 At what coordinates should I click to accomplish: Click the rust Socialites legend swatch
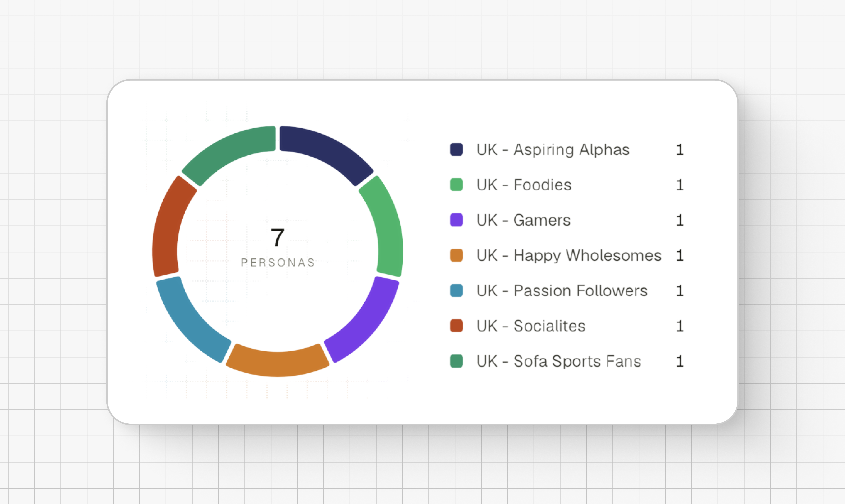click(x=456, y=326)
